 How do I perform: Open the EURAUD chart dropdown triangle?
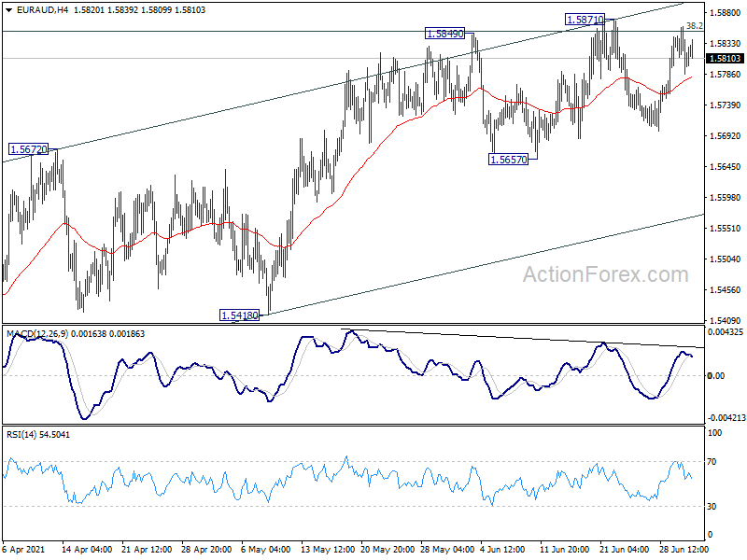(x=9, y=10)
